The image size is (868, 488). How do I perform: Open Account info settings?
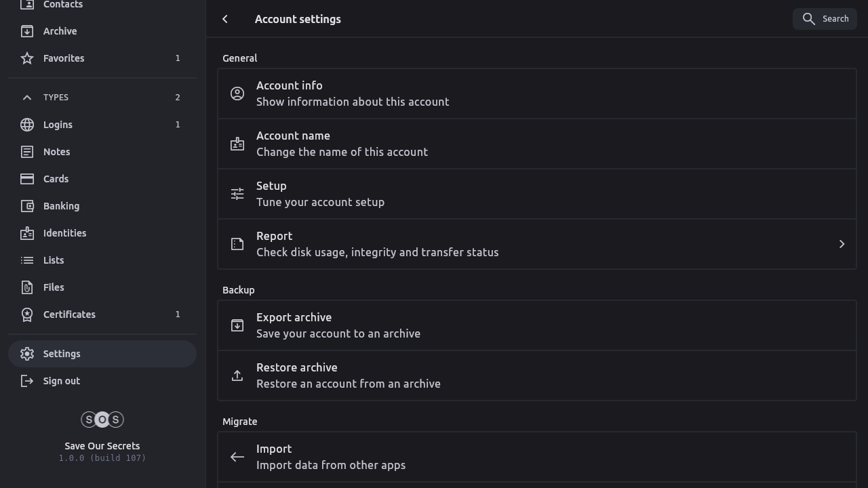pyautogui.click(x=536, y=94)
